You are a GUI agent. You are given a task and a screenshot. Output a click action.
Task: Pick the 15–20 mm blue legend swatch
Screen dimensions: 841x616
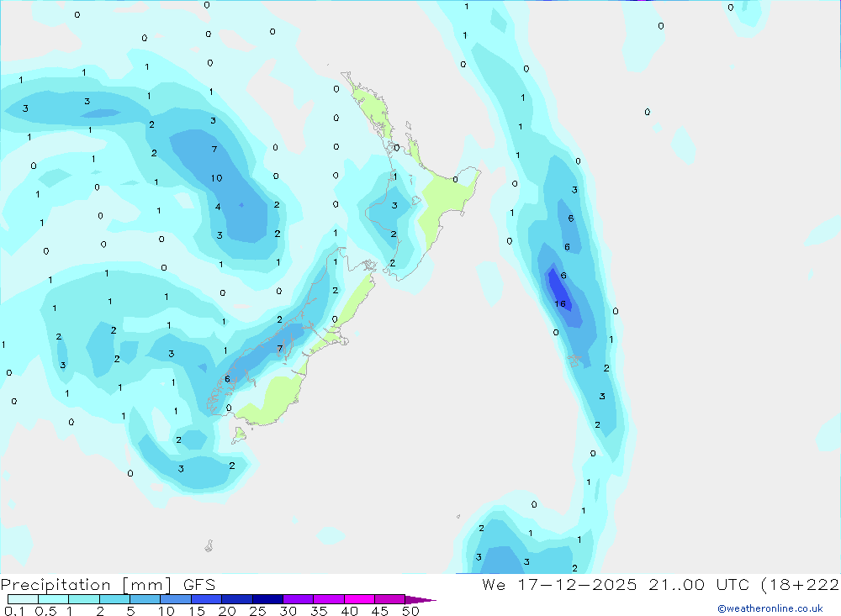[x=207, y=599]
